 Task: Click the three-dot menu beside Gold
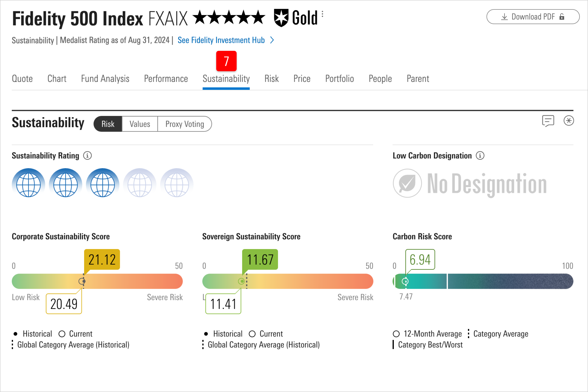point(323,14)
